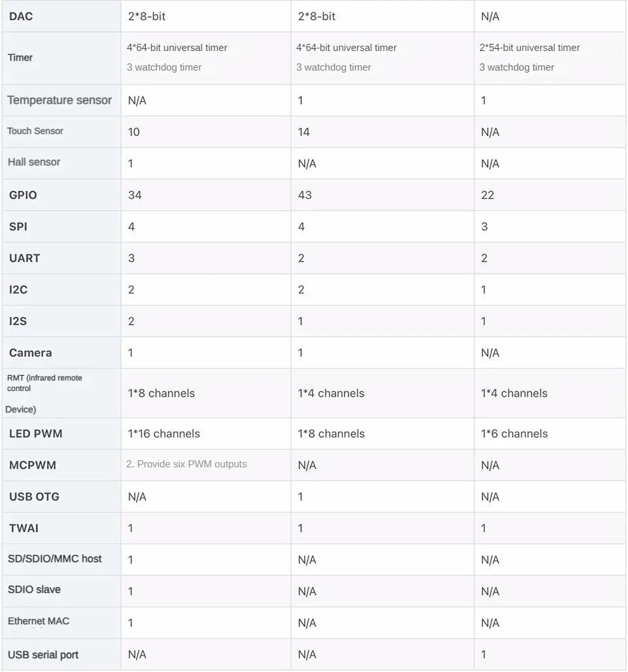Screen dimensions: 628x672
Task: Select the SD/SDIO/MMC host label
Action: [55, 559]
